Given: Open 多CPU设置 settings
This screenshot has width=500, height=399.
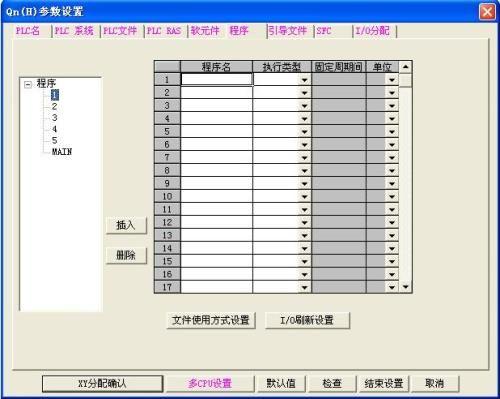Looking at the screenshot, I should 210,384.
